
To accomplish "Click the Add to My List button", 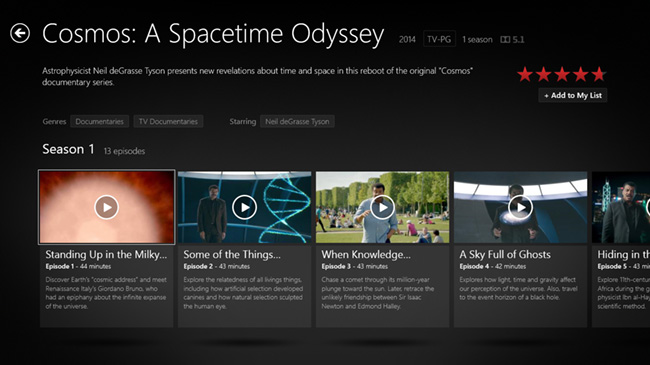I will [573, 95].
